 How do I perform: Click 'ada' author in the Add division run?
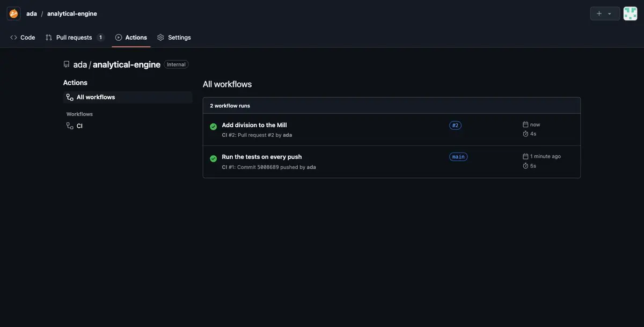click(288, 135)
